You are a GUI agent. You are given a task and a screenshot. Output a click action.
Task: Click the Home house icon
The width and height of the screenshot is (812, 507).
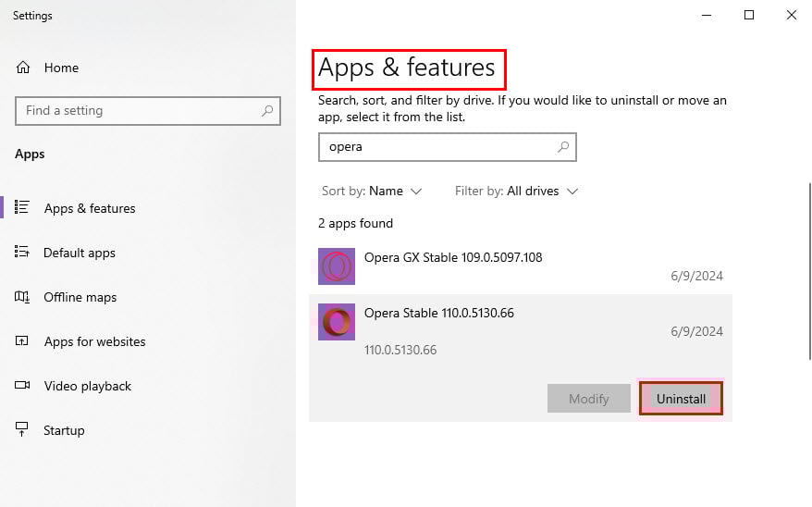click(23, 68)
